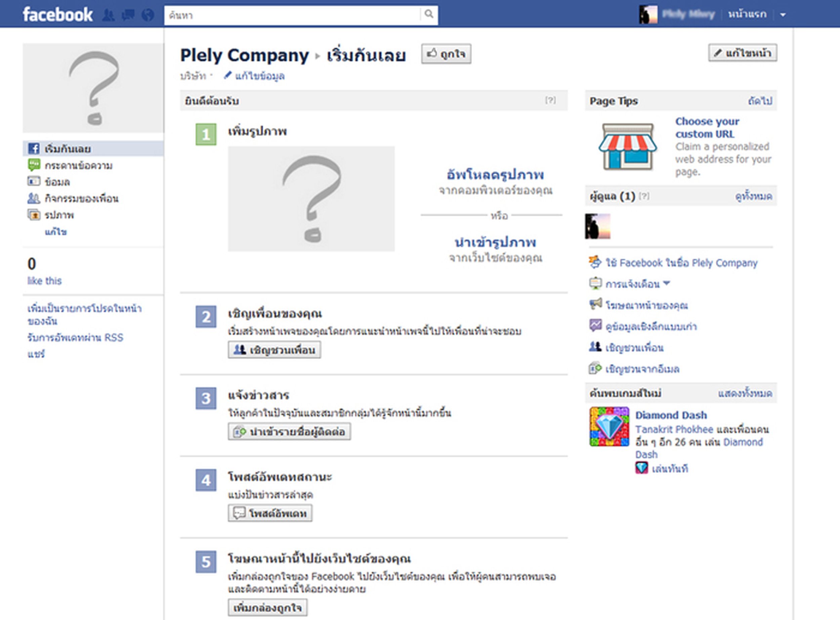Click the user avatar in top bar
840x620 pixels.
point(648,15)
